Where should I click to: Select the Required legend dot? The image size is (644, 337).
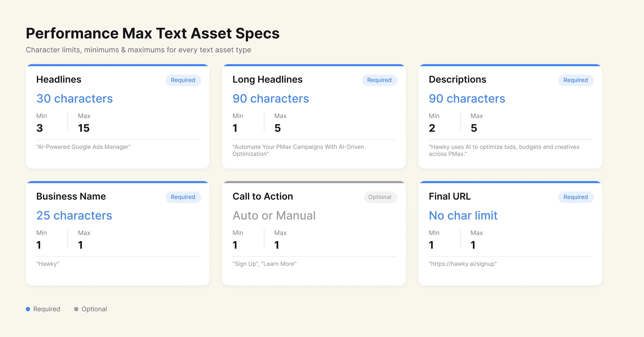pyautogui.click(x=28, y=309)
